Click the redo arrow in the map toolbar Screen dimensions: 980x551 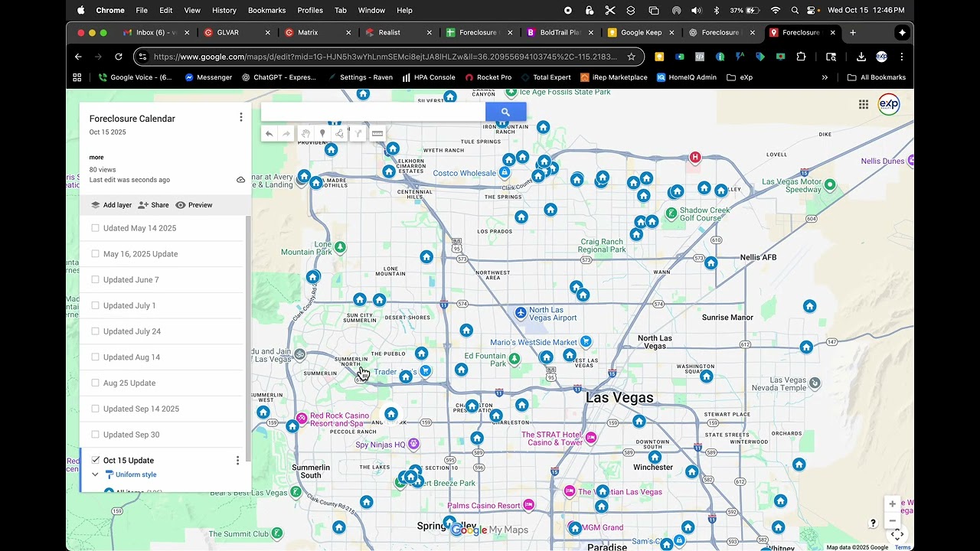tap(286, 134)
